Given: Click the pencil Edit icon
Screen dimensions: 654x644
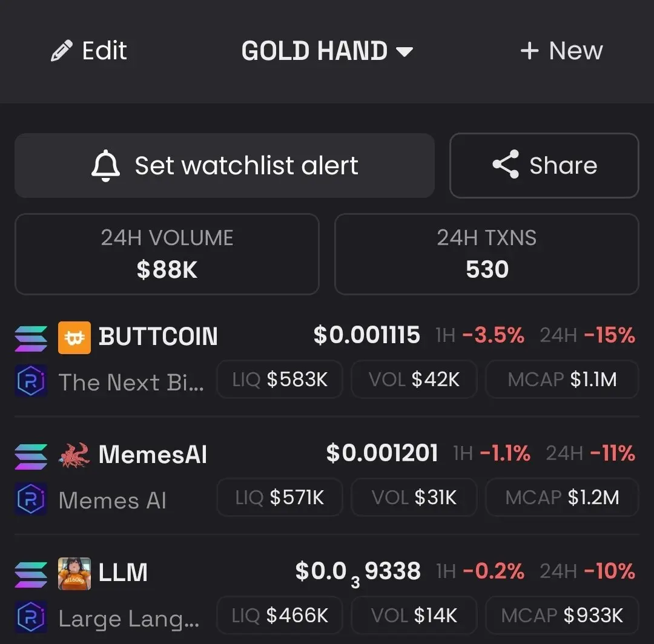Looking at the screenshot, I should click(62, 51).
